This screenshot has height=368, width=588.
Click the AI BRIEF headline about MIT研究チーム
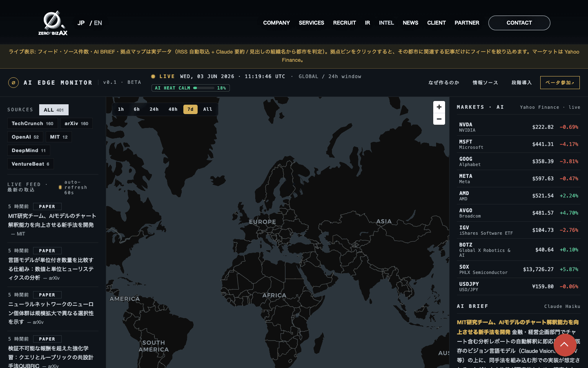coord(518,327)
